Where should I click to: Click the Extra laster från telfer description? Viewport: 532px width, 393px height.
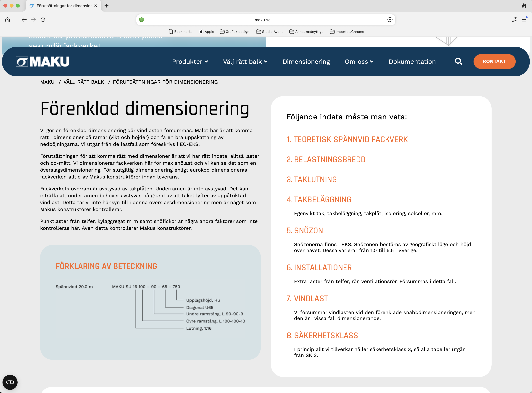pyautogui.click(x=375, y=281)
